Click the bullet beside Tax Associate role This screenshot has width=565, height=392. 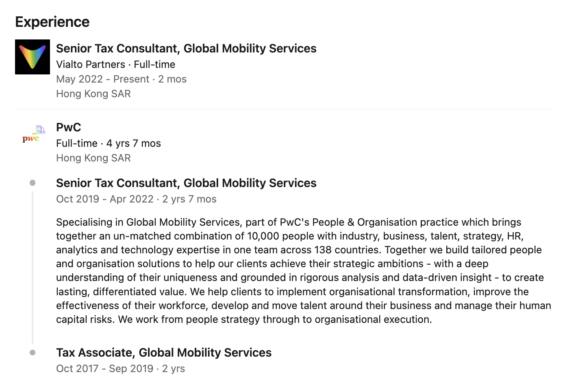click(33, 353)
